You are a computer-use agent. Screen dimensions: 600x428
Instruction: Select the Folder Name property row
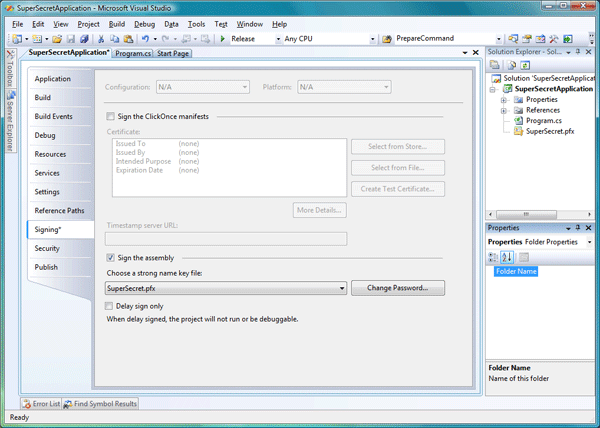(516, 272)
